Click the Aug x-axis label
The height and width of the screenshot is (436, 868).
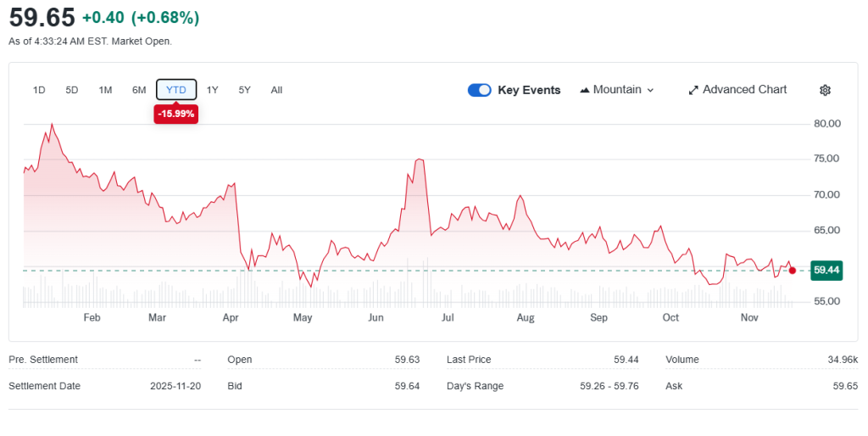pyautogui.click(x=526, y=317)
